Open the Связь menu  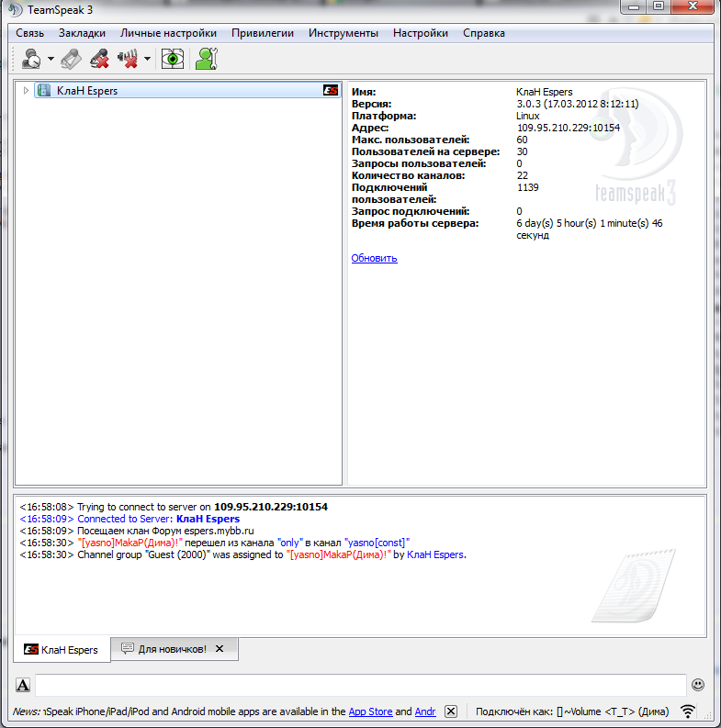pyautogui.click(x=29, y=33)
